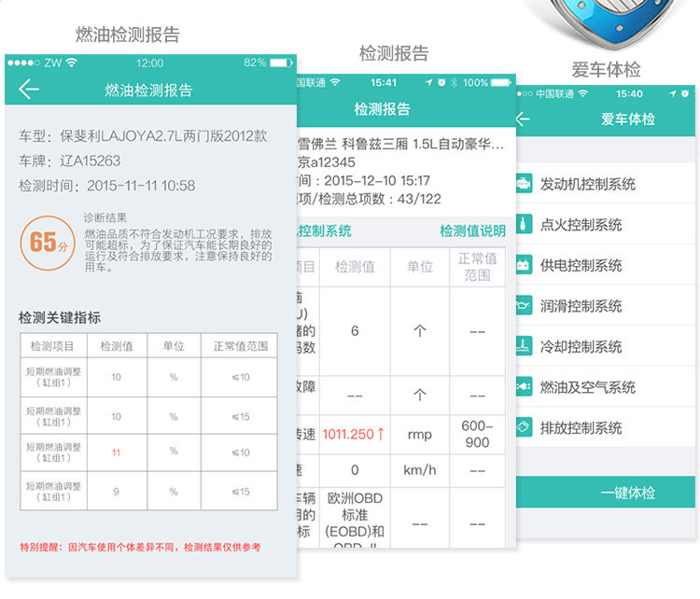Tap alarm clock icon in 检测报告 status bar
Screen dimensions: 700x599
(x=441, y=83)
